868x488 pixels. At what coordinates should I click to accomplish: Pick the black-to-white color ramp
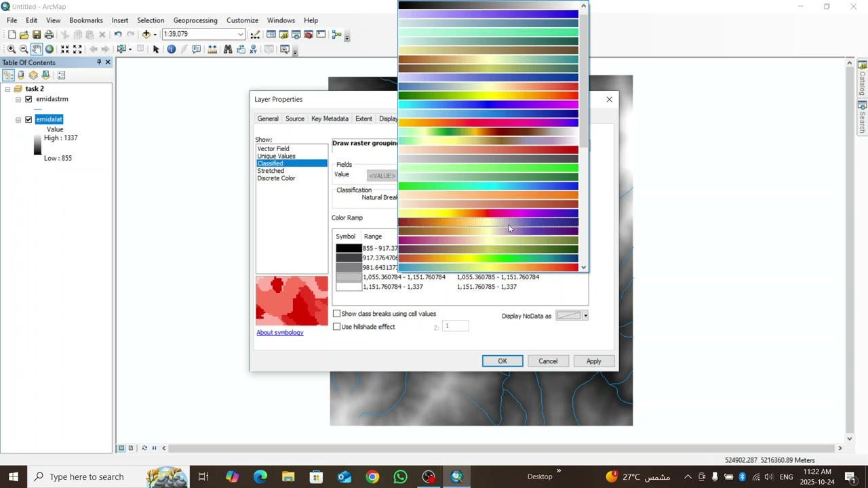click(488, 5)
